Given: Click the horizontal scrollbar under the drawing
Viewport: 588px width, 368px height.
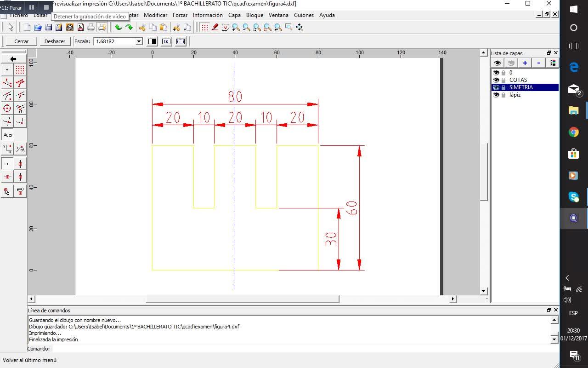Looking at the screenshot, I should 242,299.
